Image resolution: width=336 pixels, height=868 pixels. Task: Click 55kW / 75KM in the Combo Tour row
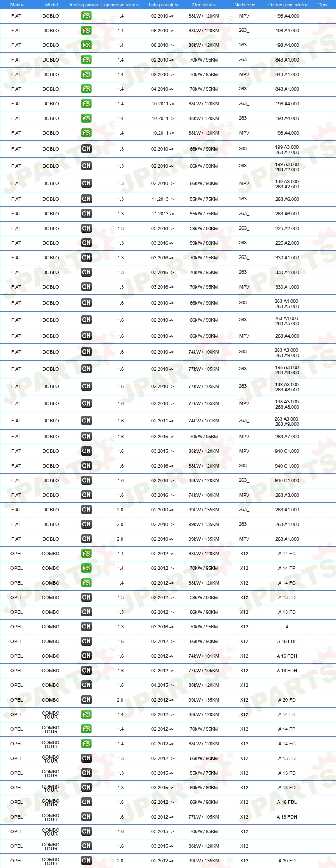[x=204, y=773]
